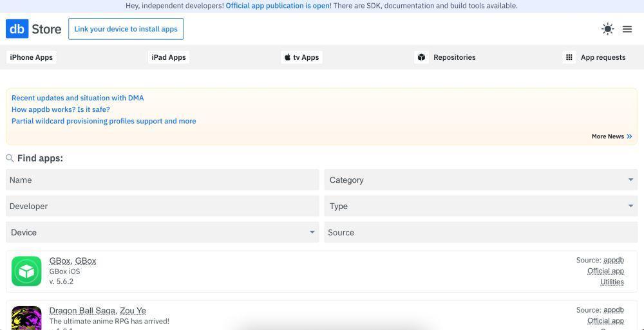
Task: Click the App requests grid icon
Action: pos(569,57)
